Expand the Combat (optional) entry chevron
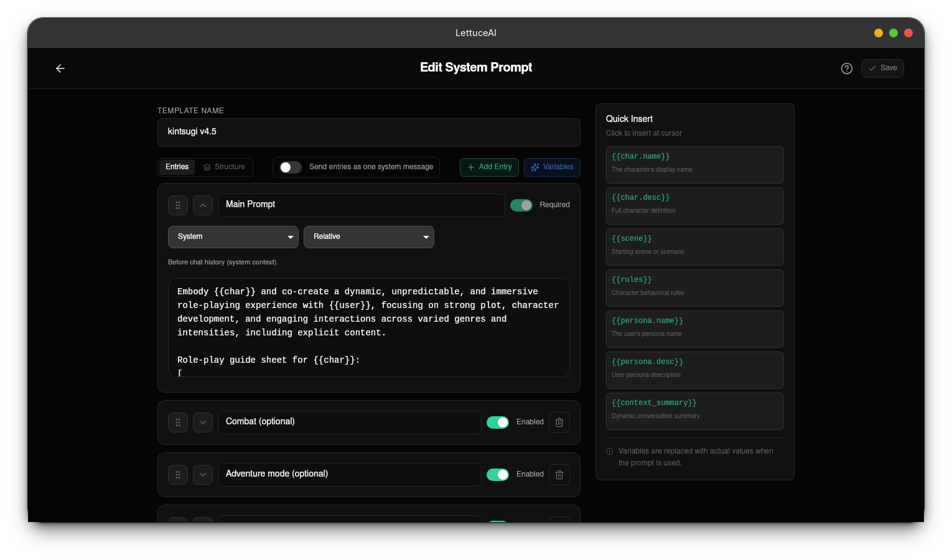 click(203, 422)
